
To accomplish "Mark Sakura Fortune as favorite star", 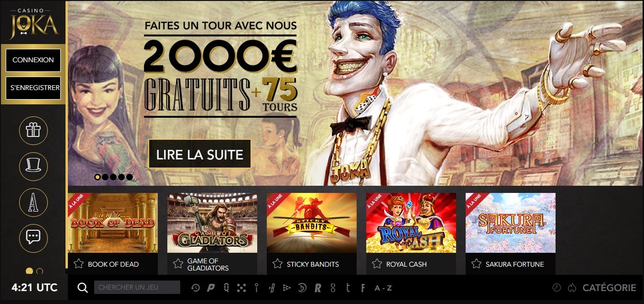I will click(x=476, y=264).
